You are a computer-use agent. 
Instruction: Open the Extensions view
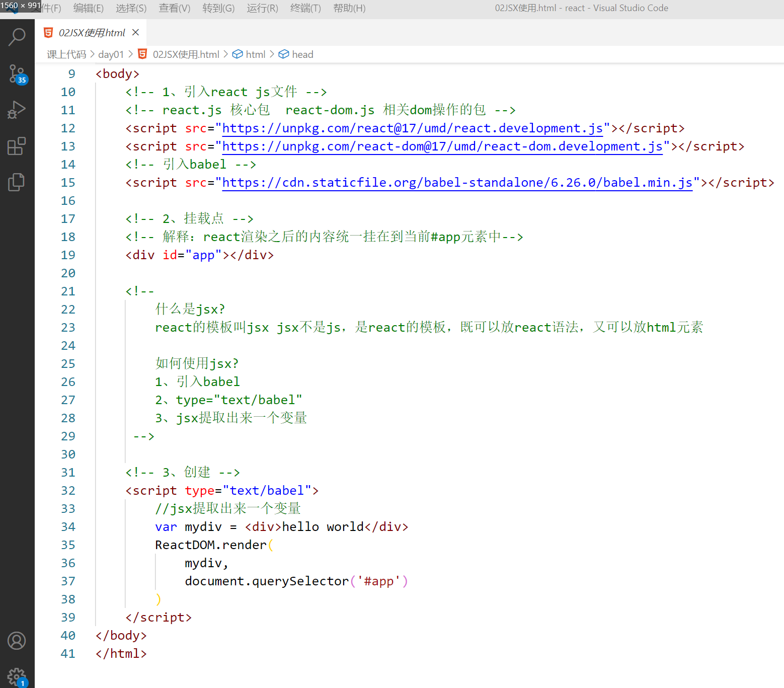tap(17, 146)
